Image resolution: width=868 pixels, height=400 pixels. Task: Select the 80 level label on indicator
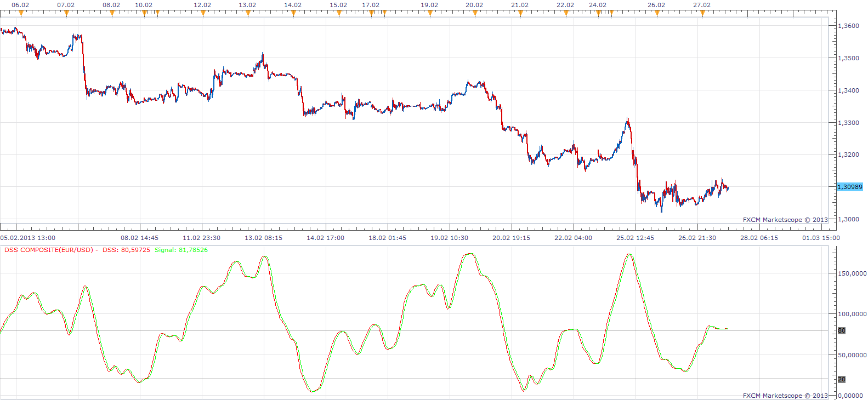842,330
